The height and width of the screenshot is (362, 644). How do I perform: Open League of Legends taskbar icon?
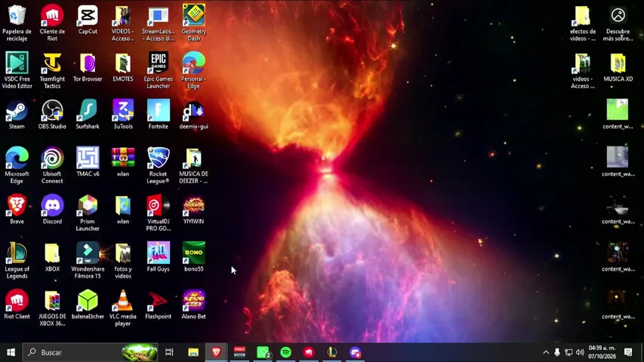(332, 352)
